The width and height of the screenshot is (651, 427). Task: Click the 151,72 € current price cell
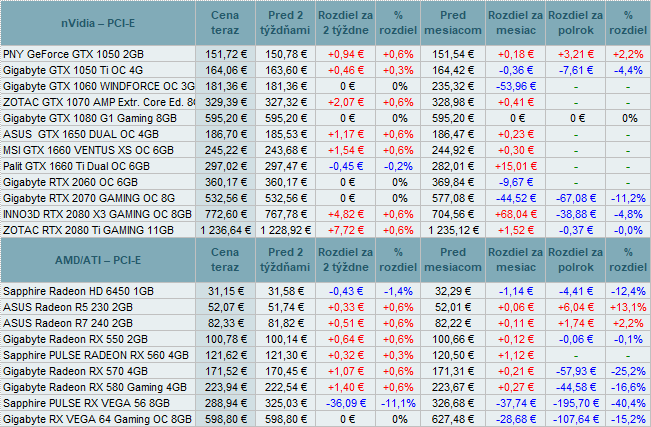(x=226, y=54)
